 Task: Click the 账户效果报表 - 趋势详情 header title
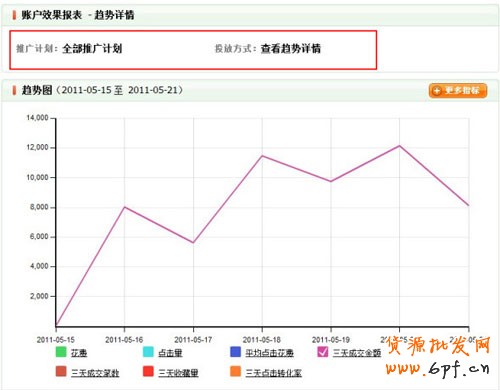pyautogui.click(x=78, y=15)
